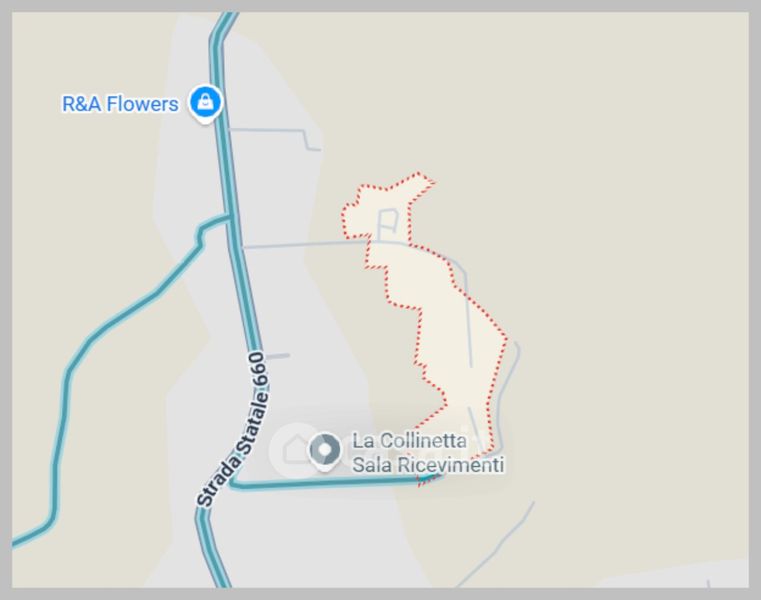Open La Collinetta Sala Ricevimenti label
Viewport: 761px width, 600px height.
point(428,452)
